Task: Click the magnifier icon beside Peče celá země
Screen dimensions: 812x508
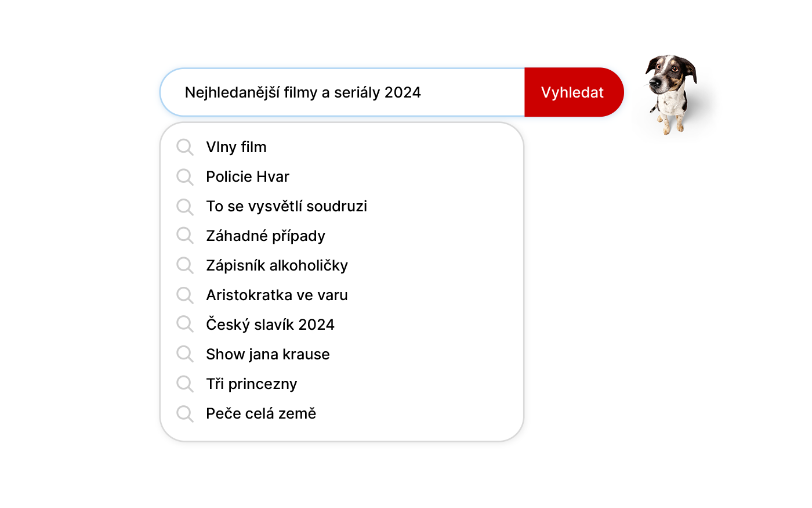Action: [x=185, y=414]
